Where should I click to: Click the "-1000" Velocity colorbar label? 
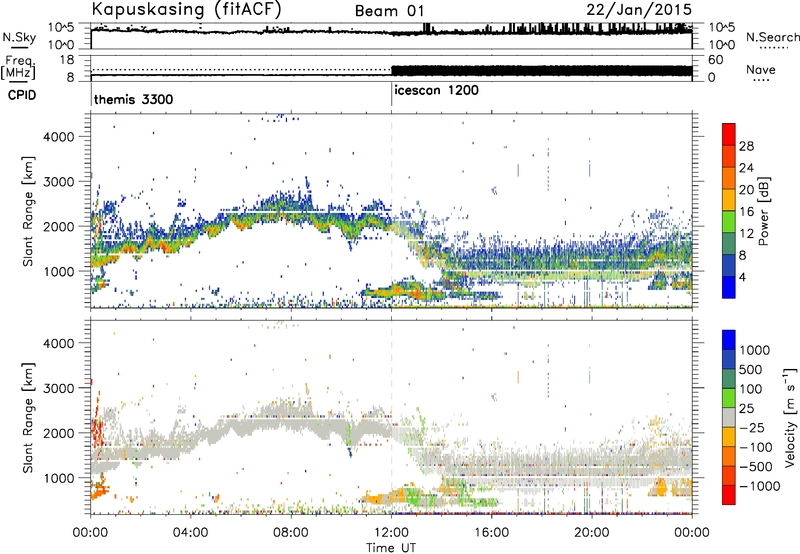pyautogui.click(x=759, y=486)
